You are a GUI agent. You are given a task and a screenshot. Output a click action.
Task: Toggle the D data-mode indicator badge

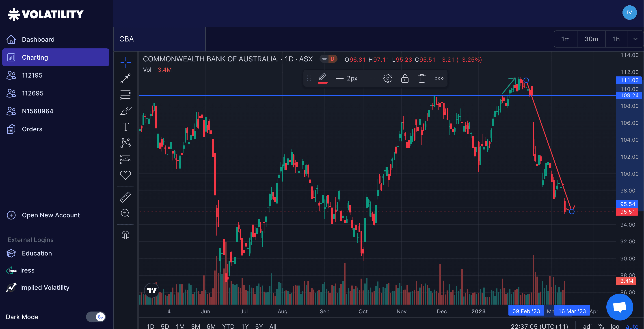332,59
